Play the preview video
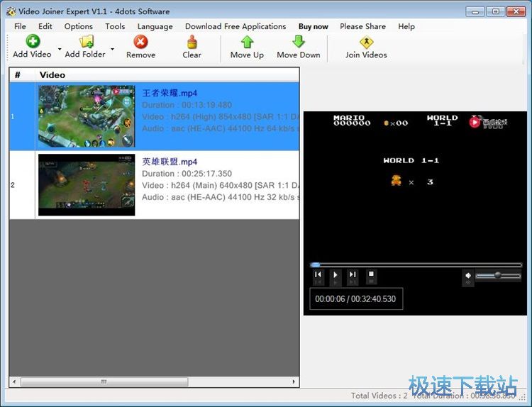532x407 pixels. tap(336, 277)
